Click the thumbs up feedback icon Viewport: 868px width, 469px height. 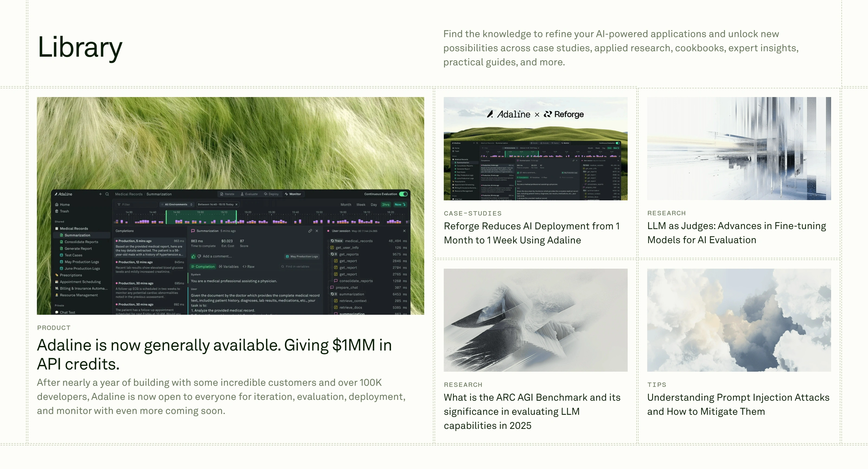click(193, 256)
